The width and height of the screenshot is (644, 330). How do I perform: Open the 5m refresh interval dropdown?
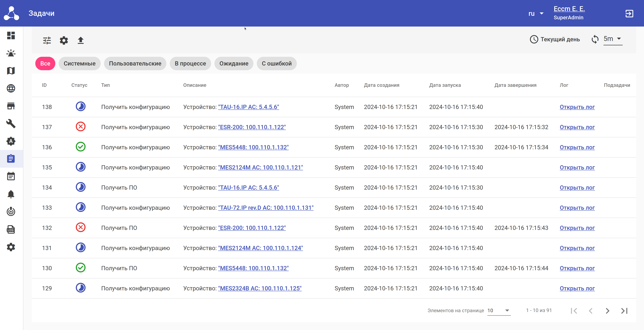(613, 39)
